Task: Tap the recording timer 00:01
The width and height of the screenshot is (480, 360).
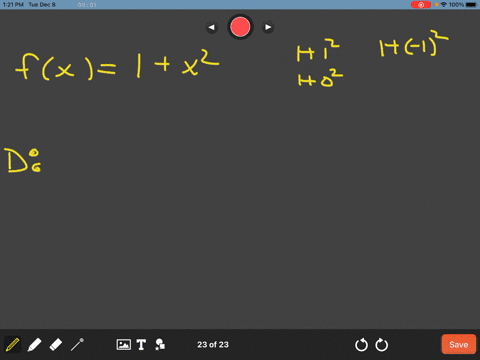Action: coord(87,5)
